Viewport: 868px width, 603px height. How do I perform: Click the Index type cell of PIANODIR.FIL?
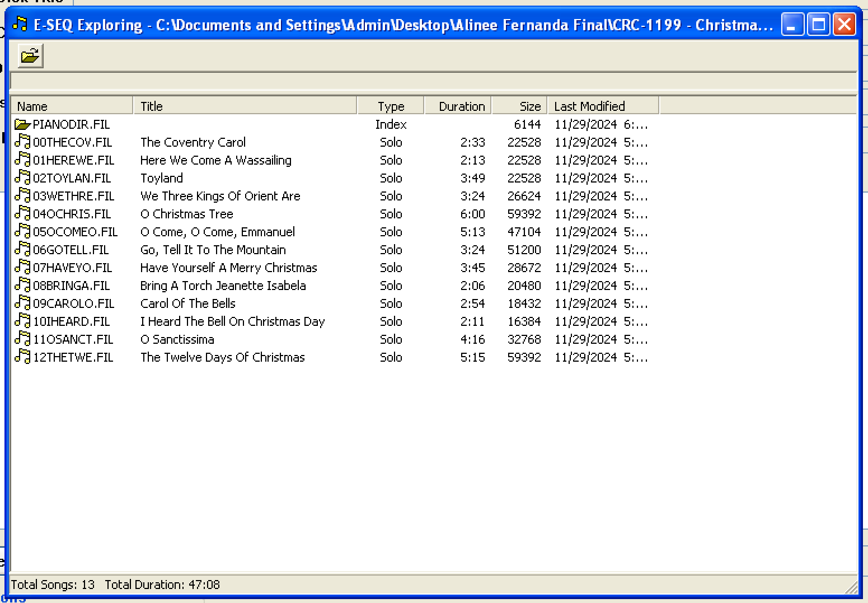(391, 124)
